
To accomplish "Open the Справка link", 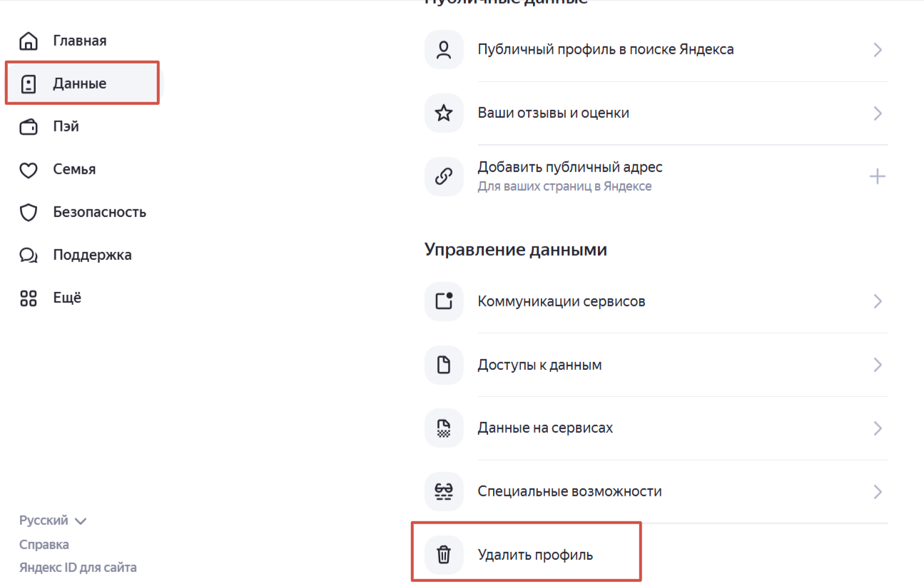I will (x=44, y=544).
